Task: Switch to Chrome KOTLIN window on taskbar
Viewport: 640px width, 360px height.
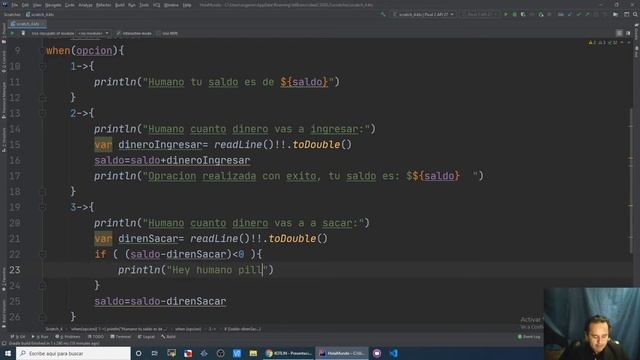Action: 289,353
